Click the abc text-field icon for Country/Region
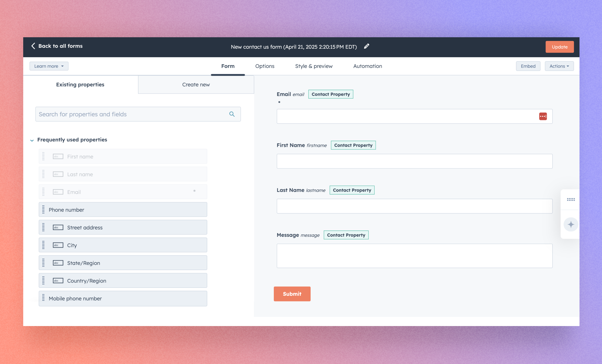 coord(58,281)
